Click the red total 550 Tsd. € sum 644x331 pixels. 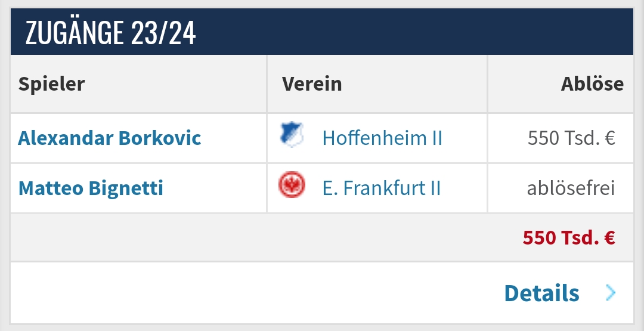569,237
